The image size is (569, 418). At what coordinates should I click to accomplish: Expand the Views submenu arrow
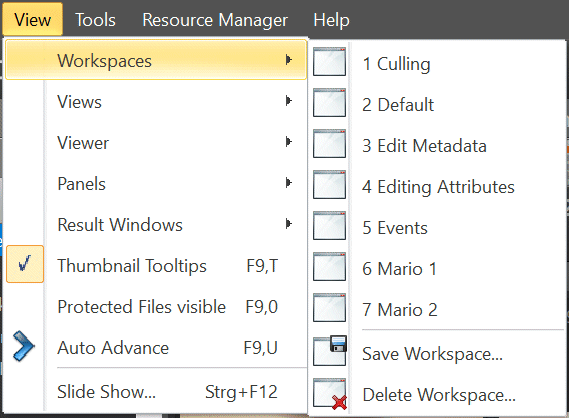(x=288, y=101)
